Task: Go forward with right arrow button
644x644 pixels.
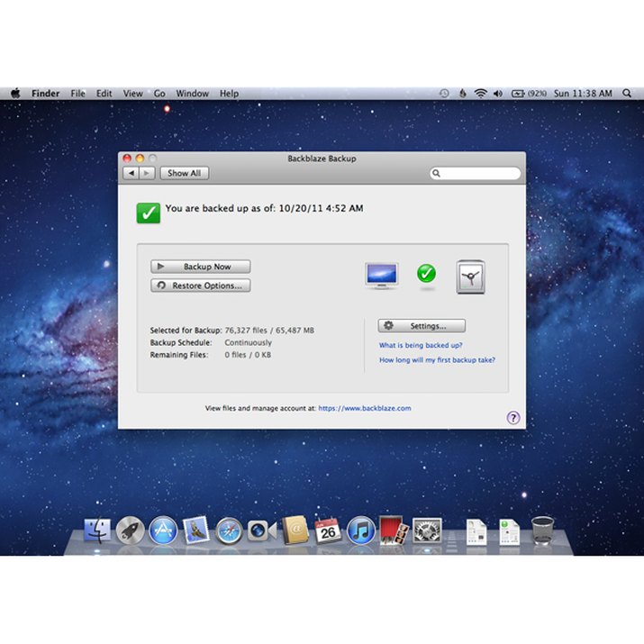Action: coord(147,173)
